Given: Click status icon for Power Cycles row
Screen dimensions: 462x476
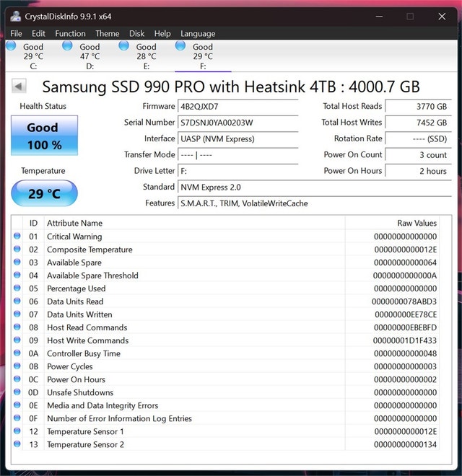Looking at the screenshot, I should [17, 366].
